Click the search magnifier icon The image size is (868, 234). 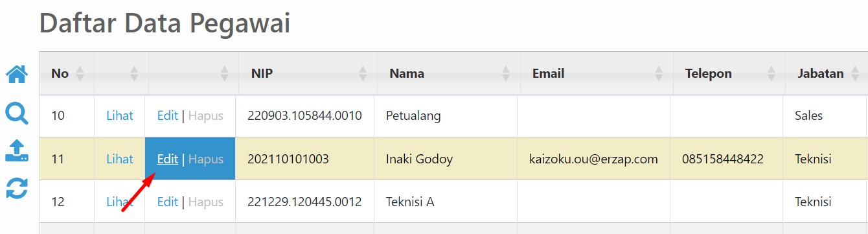click(17, 113)
